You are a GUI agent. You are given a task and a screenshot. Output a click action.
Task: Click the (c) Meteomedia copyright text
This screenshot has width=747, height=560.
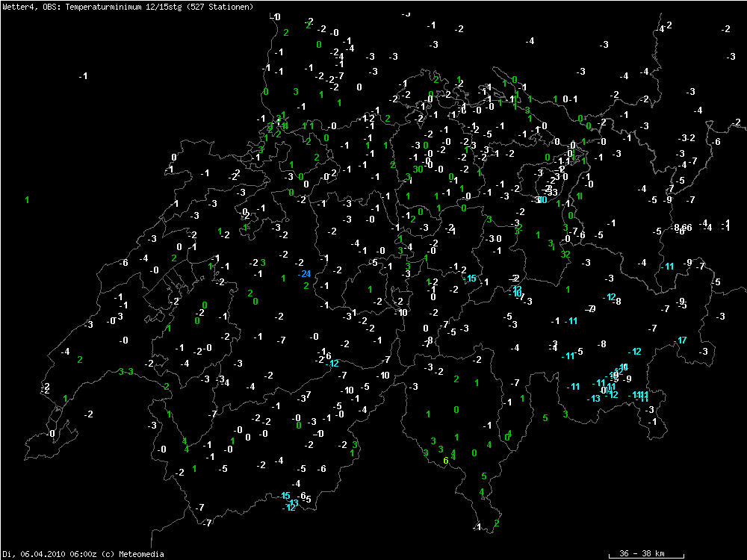pos(131,553)
